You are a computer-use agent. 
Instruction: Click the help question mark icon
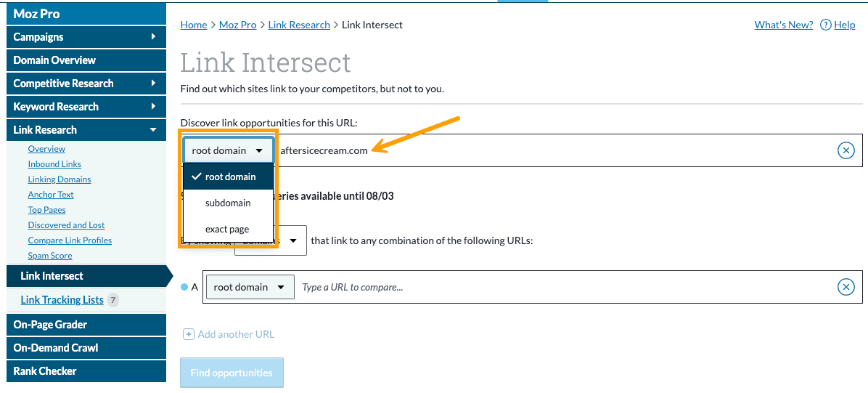pos(825,25)
